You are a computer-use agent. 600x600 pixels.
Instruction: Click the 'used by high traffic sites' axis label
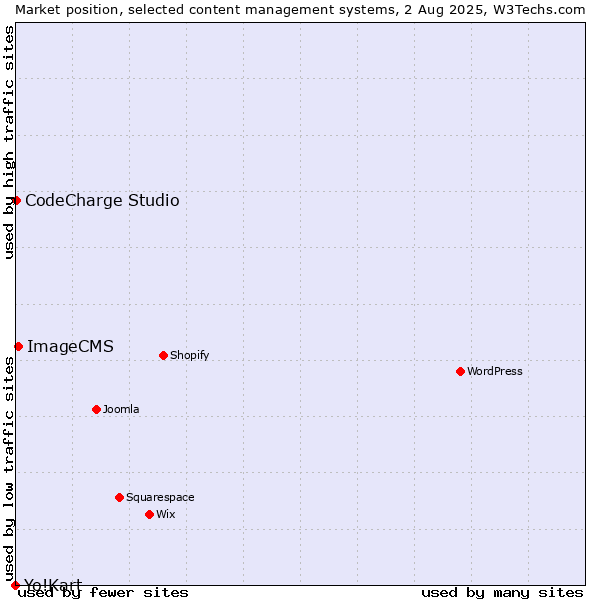[8, 142]
